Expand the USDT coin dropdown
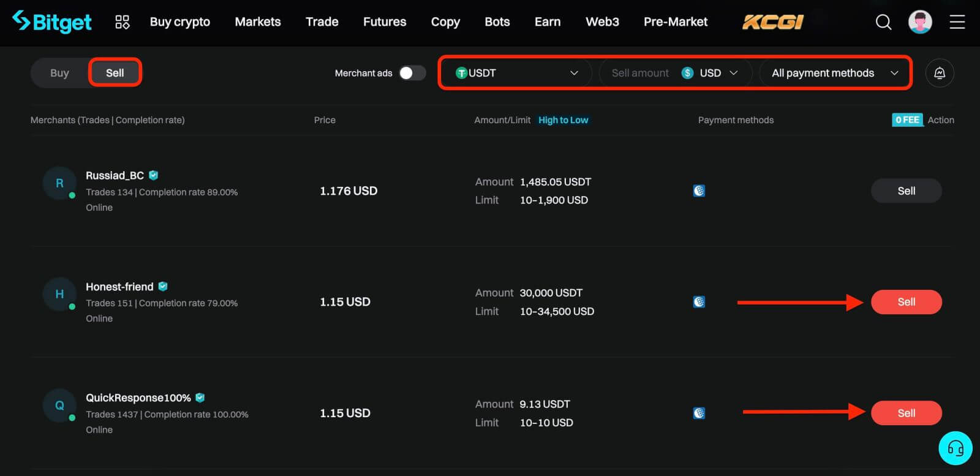Viewport: 980px width, 476px height. click(x=516, y=73)
